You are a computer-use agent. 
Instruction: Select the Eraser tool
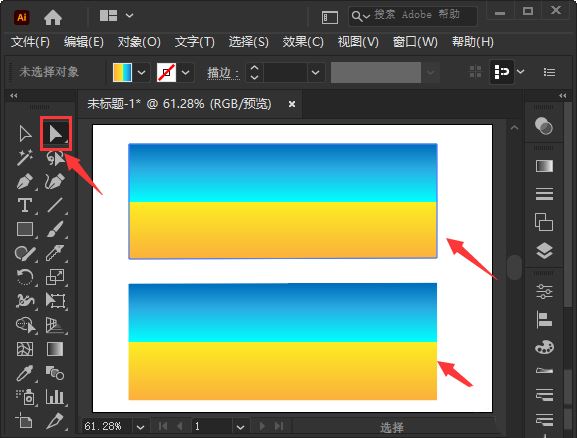tap(55, 253)
